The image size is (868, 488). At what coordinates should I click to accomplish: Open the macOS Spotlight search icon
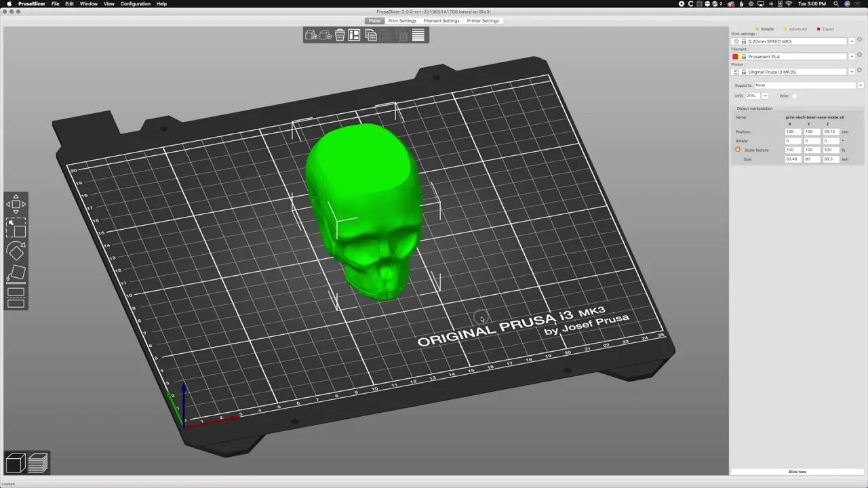835,4
